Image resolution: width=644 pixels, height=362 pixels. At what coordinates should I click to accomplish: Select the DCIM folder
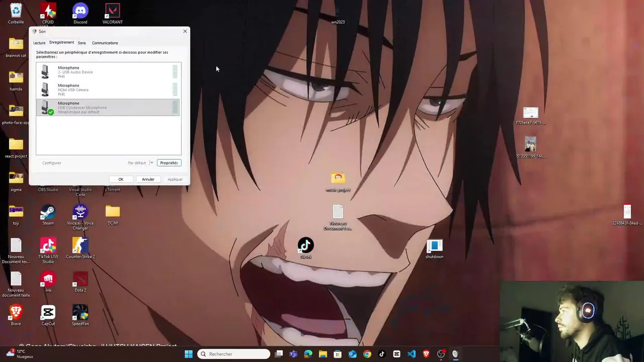coord(113,215)
